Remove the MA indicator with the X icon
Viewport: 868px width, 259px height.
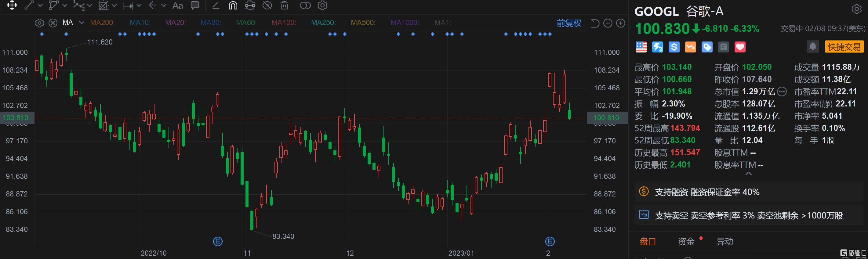(53, 23)
